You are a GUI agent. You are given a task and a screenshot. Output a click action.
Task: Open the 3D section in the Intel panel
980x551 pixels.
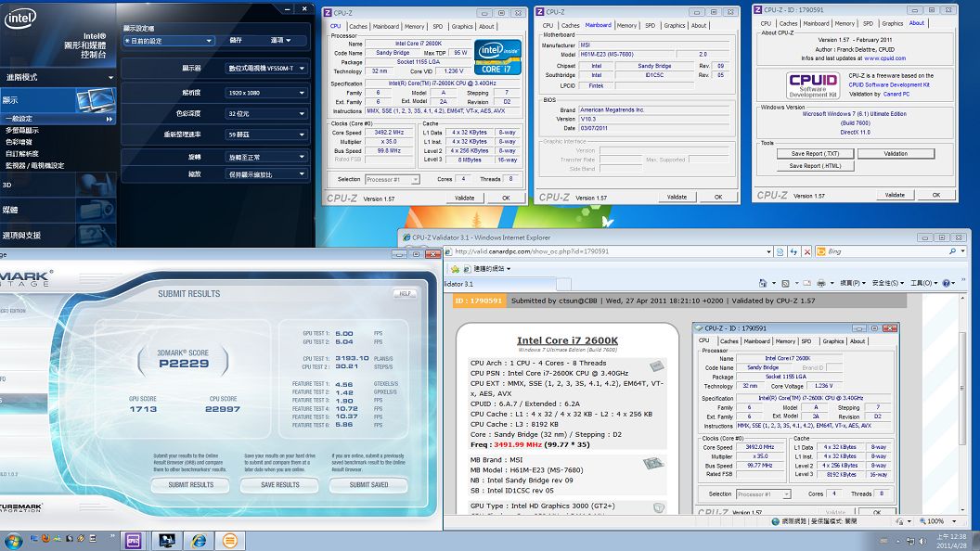tap(58, 185)
